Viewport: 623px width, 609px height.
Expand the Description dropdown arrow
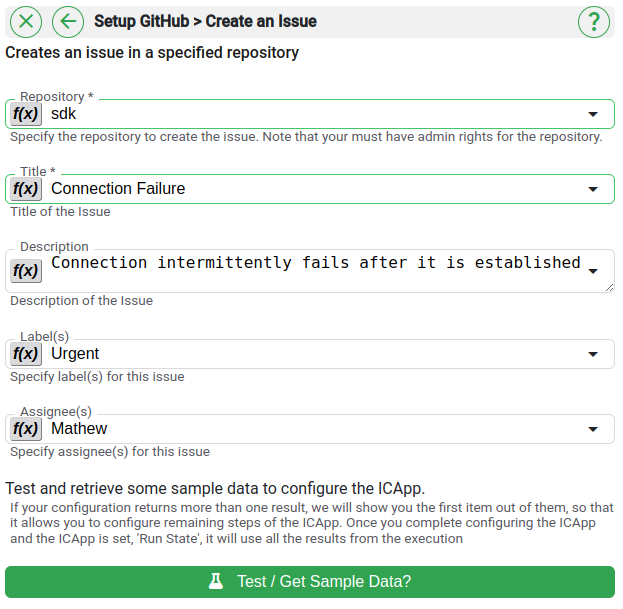593,271
